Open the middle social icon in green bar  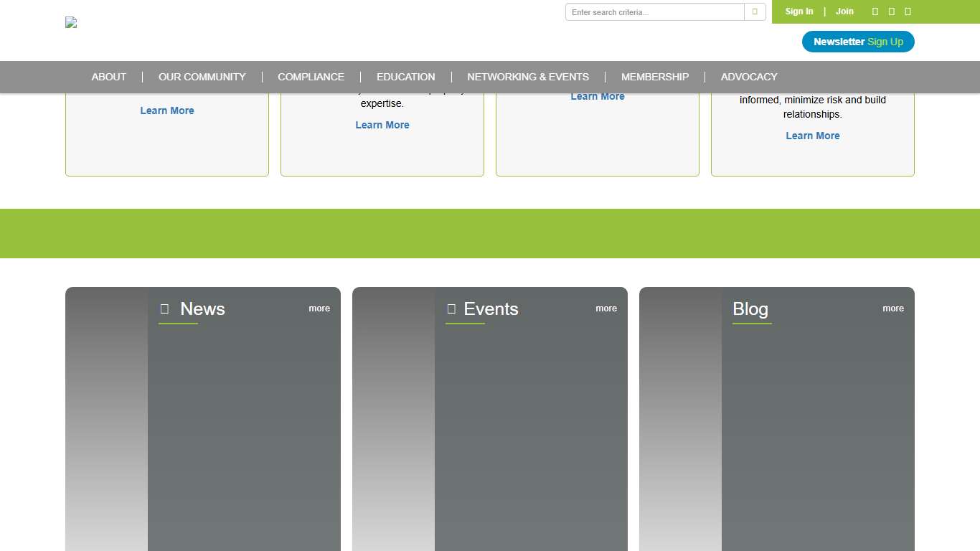pyautogui.click(x=891, y=11)
